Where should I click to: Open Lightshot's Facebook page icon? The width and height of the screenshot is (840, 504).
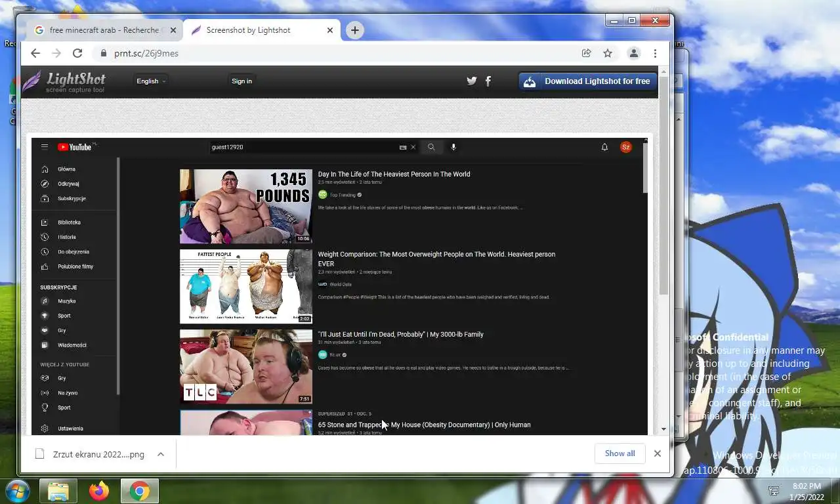coord(488,81)
